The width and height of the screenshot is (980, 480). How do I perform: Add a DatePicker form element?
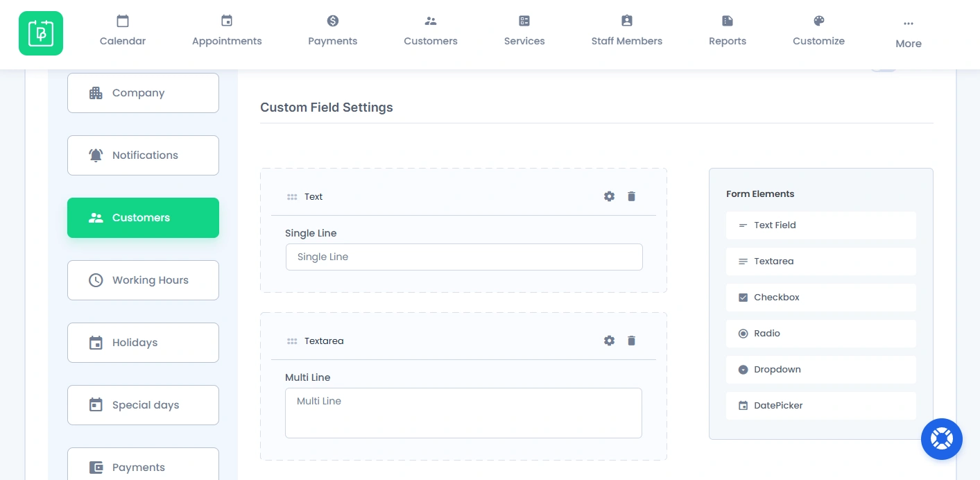(x=821, y=406)
